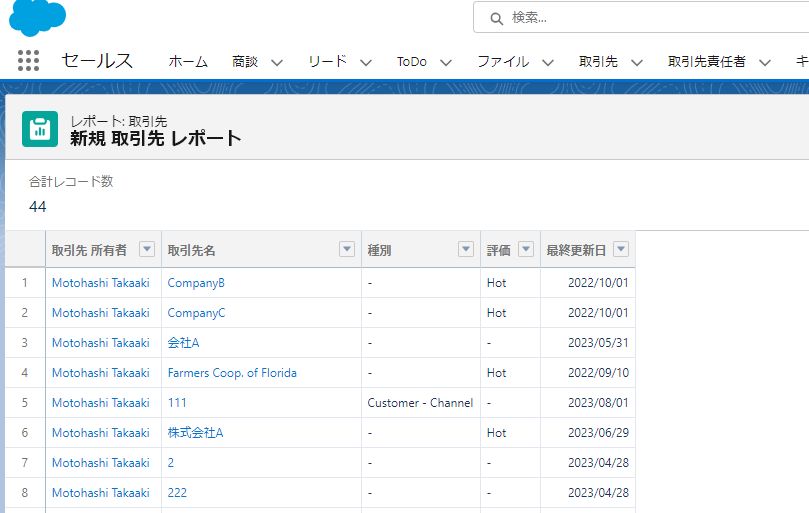The height and width of the screenshot is (513, 809).
Task: Open the account named 111
Action: 177,403
